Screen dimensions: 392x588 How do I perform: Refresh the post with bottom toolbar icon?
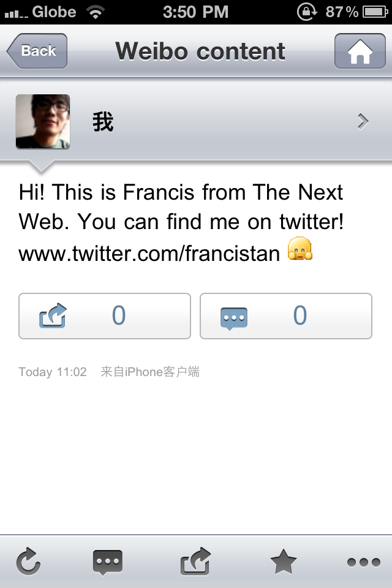(x=28, y=562)
